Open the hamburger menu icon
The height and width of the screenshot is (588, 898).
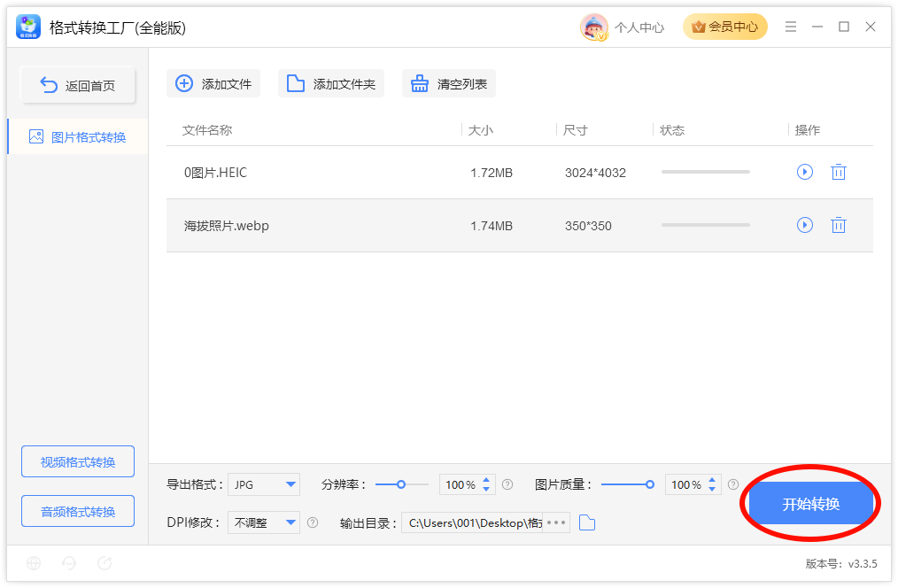coord(790,27)
